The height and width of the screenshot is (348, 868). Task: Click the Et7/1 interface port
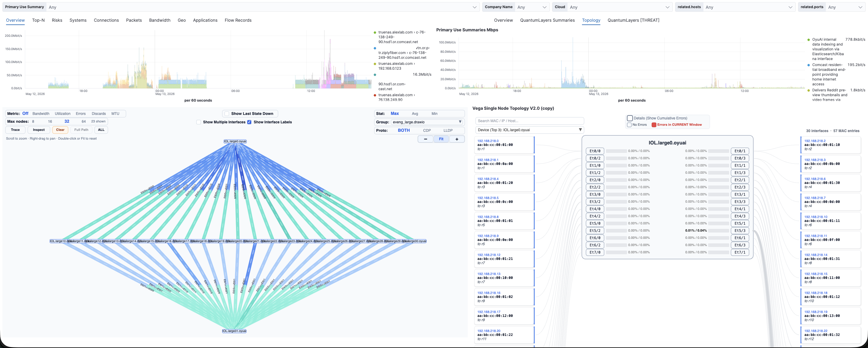(x=740, y=252)
